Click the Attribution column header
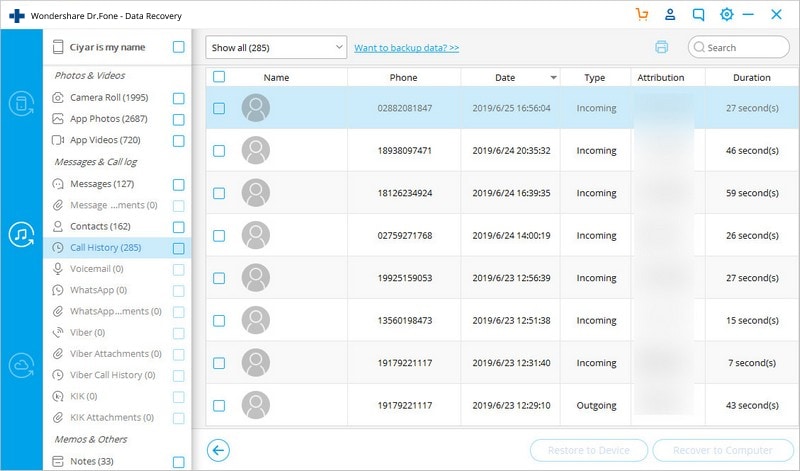Viewport: 800px width, 471px height. 661,78
